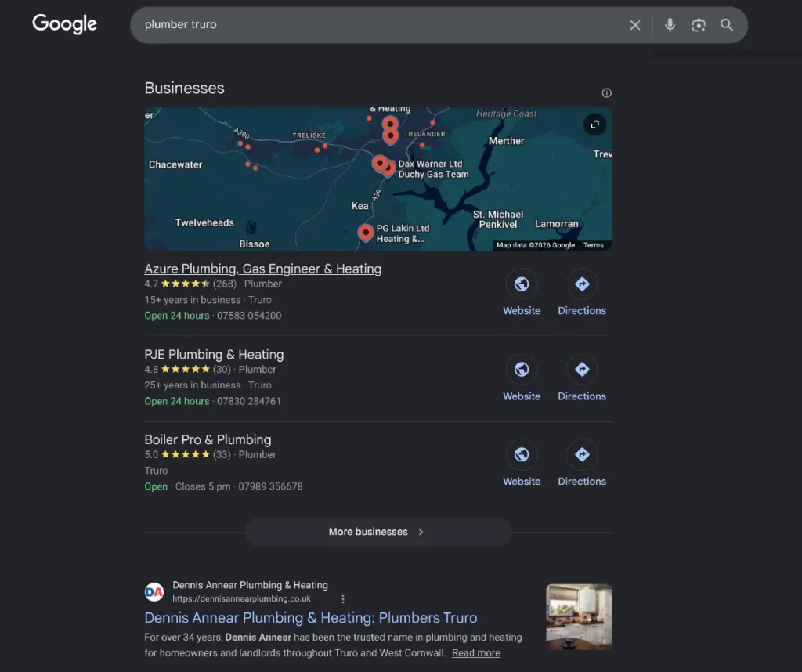Viewport: 802px width, 672px height.
Task: Click Azure Plumbing (268) review count
Action: [x=225, y=284]
